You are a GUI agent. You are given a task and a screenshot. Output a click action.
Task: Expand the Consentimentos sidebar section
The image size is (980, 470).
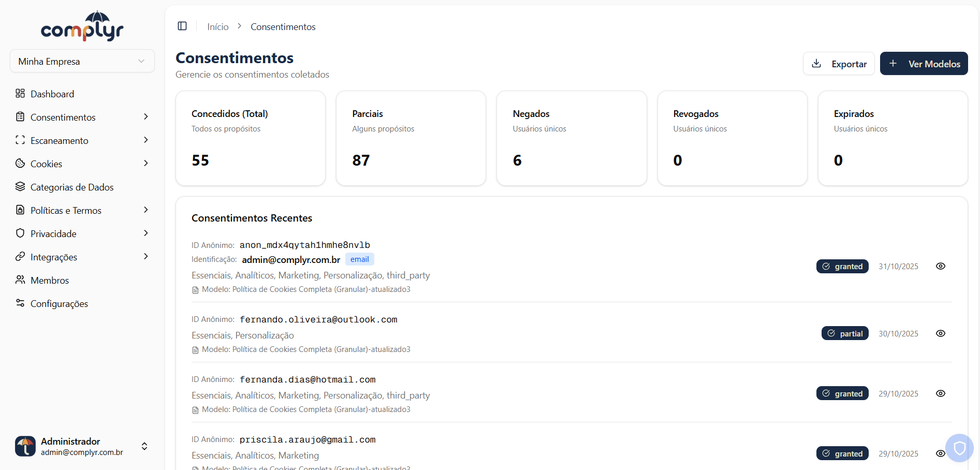tap(147, 117)
